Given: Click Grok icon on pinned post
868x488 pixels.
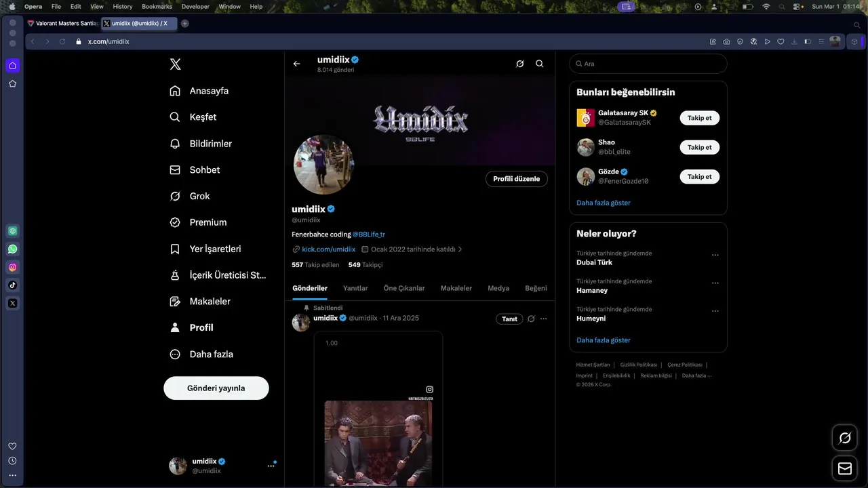Looking at the screenshot, I should [531, 319].
